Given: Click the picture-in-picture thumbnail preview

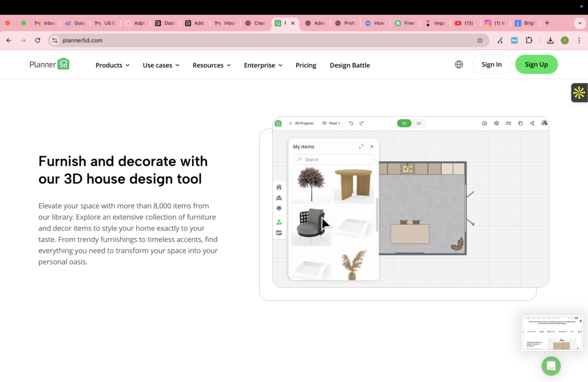Looking at the screenshot, I should click(552, 333).
